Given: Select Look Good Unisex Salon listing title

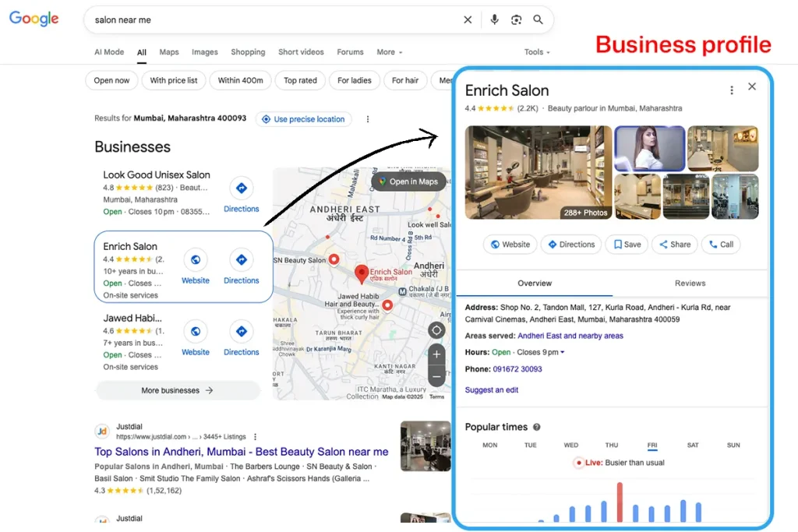Looking at the screenshot, I should coord(156,175).
